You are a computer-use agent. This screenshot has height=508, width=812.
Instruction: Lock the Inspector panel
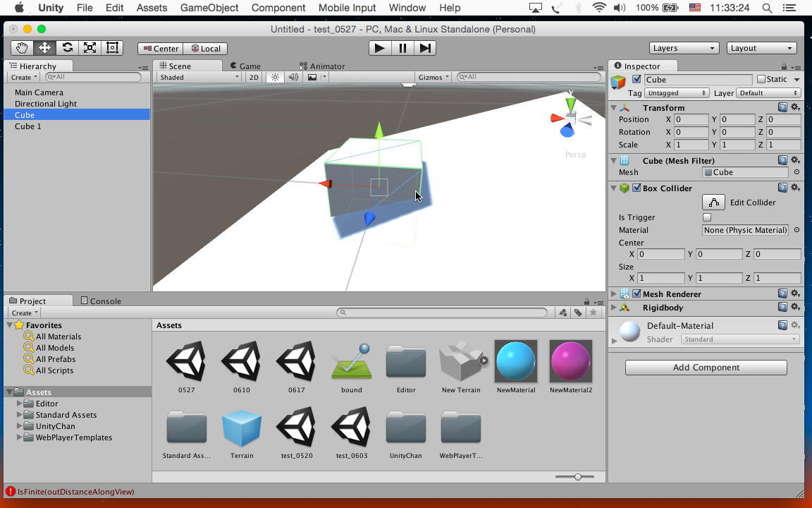[x=784, y=67]
